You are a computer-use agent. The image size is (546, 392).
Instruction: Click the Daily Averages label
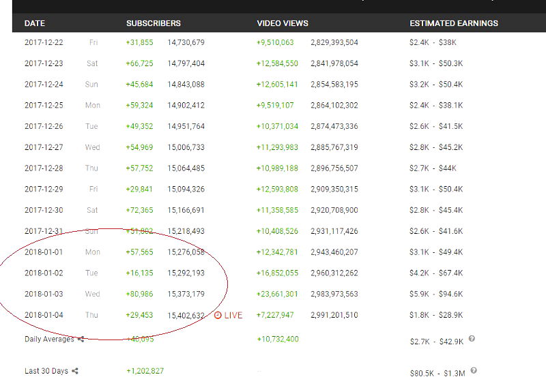tap(49, 339)
